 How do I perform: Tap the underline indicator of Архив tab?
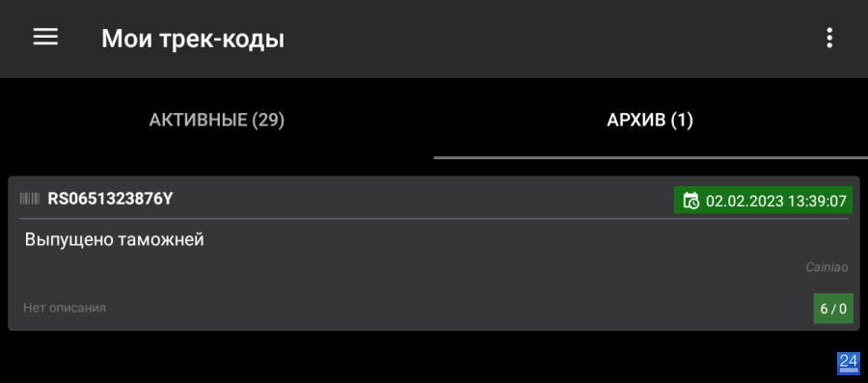[651, 158]
